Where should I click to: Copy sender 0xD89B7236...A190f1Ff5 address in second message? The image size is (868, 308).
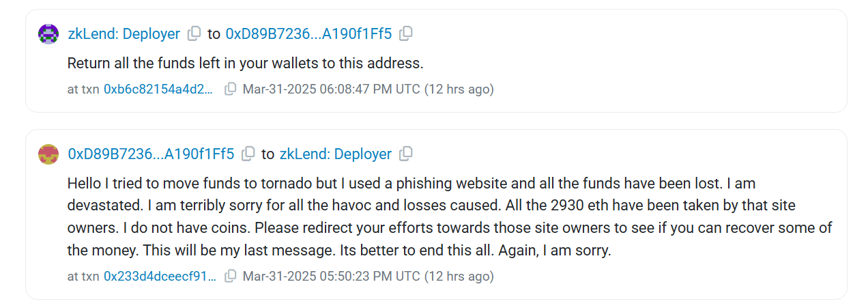[248, 154]
